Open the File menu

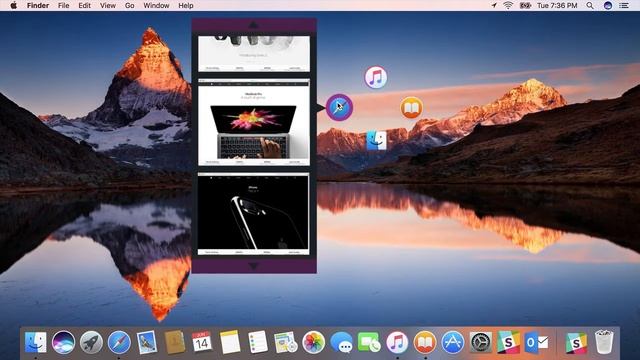tap(63, 5)
